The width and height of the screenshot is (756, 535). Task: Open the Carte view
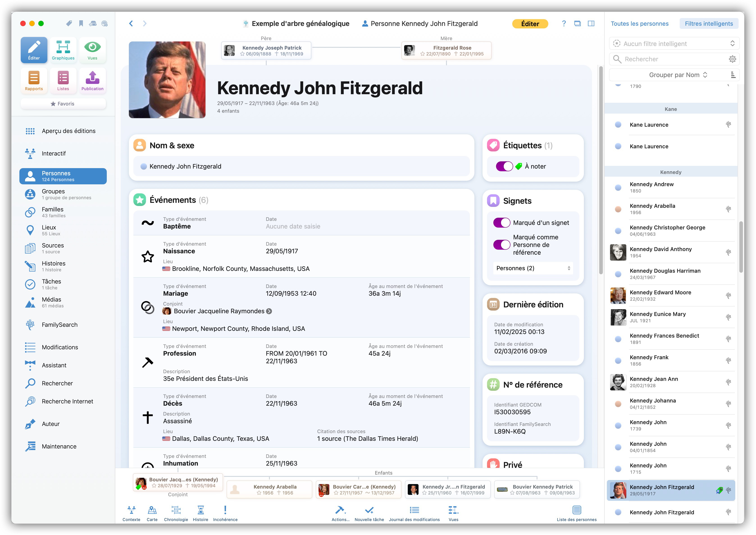[x=152, y=514]
